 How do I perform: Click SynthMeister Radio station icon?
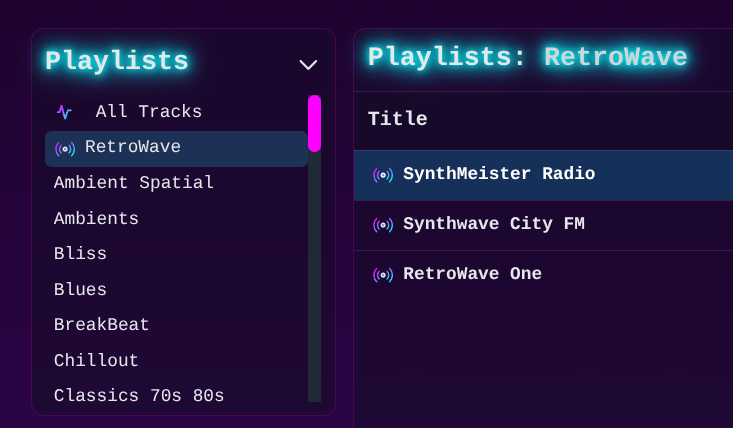pos(383,175)
